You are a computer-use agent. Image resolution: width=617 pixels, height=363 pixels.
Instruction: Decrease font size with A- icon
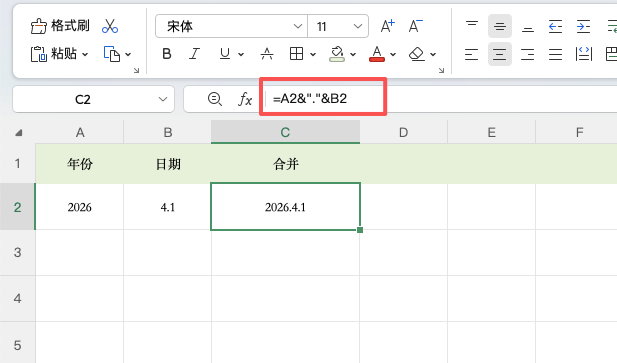[x=415, y=26]
